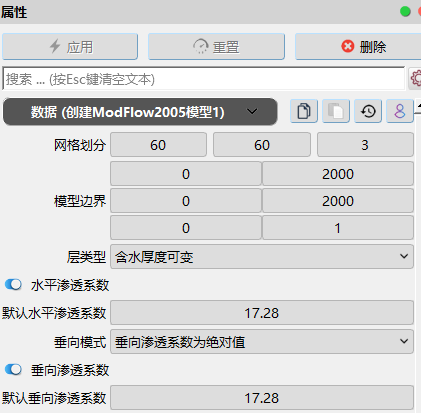This screenshot has height=413, width=421.
Task: Toggle 水平渗透系数 switch
Action: click(x=13, y=285)
